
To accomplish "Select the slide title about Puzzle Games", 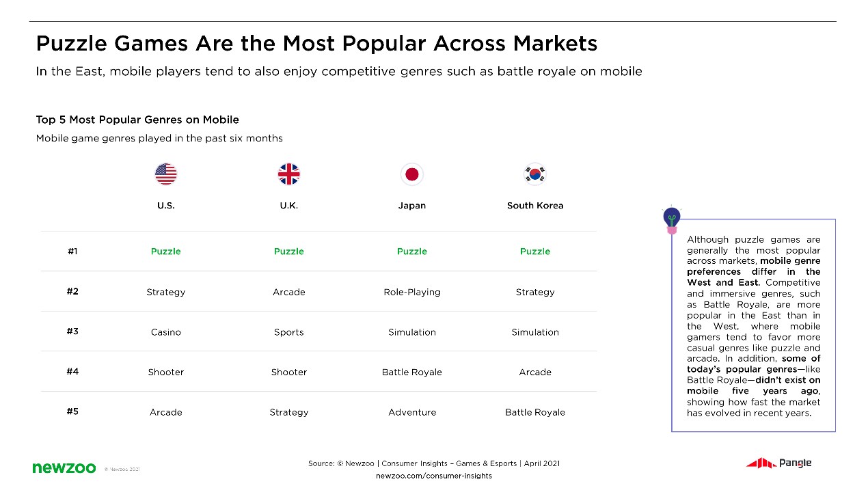I will tap(316, 44).
